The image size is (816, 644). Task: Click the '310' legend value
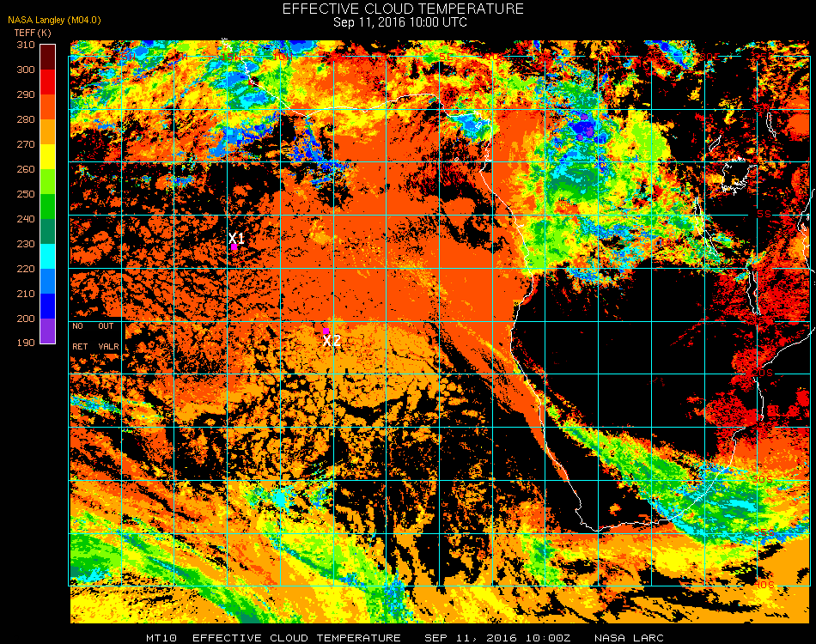(x=26, y=45)
